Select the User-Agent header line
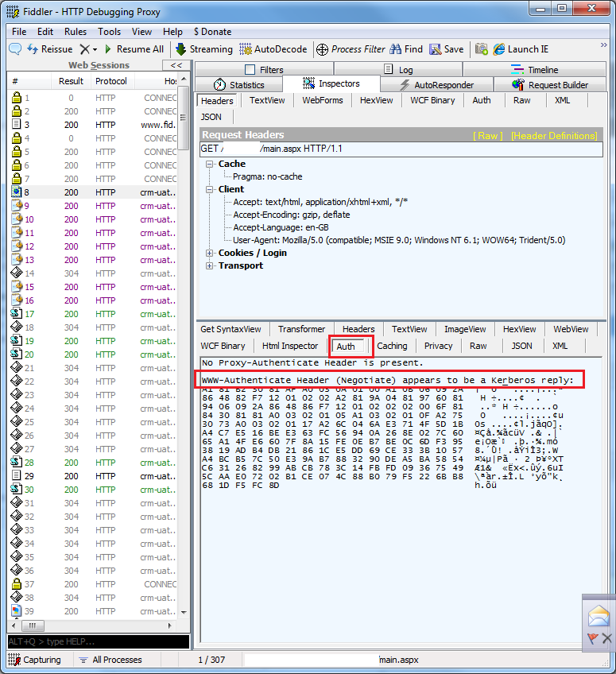The height and width of the screenshot is (674, 616). pos(399,240)
